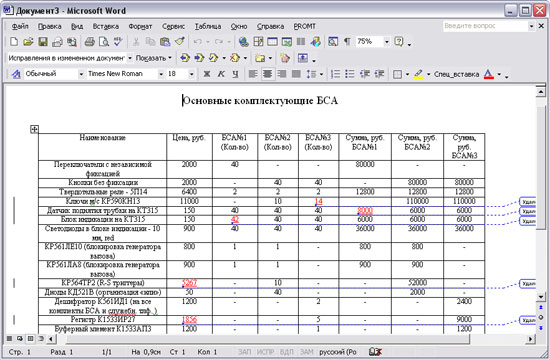Align text to the right
The height and width of the screenshot is (360, 550).
[282, 74]
